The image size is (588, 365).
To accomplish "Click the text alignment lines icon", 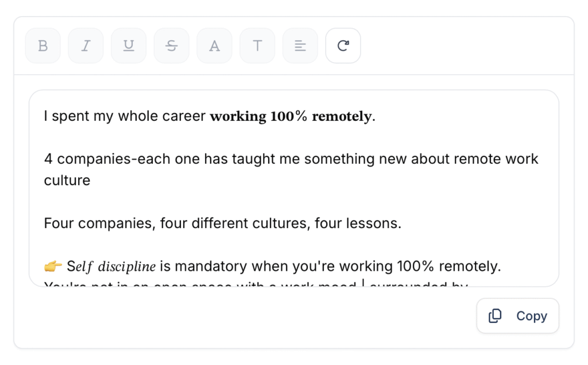I will click(300, 46).
